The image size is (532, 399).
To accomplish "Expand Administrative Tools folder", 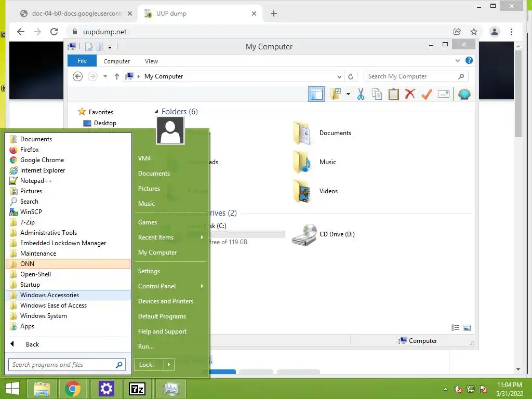I will pyautogui.click(x=68, y=232).
